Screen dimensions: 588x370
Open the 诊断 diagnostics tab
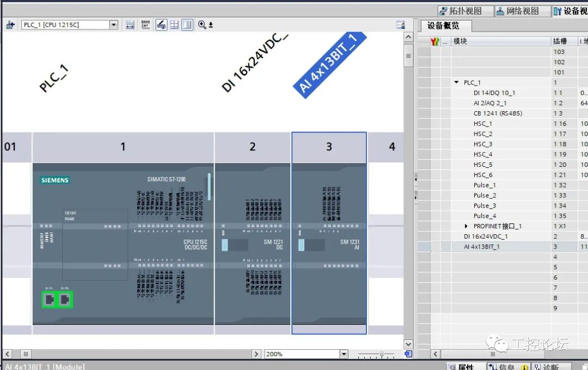[551, 367]
